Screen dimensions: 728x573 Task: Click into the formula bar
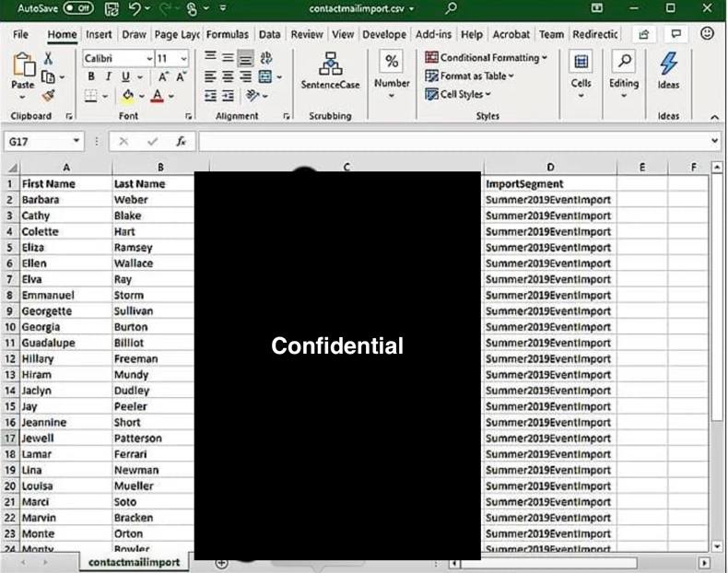(x=453, y=142)
